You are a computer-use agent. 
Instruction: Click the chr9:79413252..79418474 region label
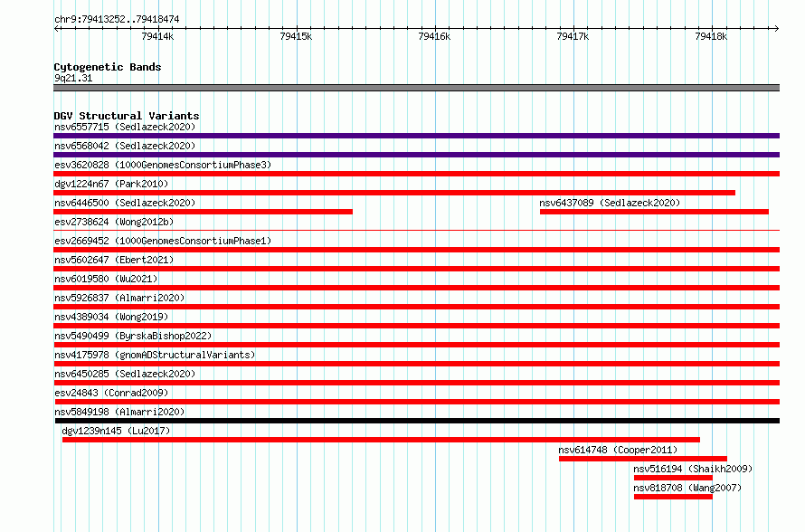117,20
